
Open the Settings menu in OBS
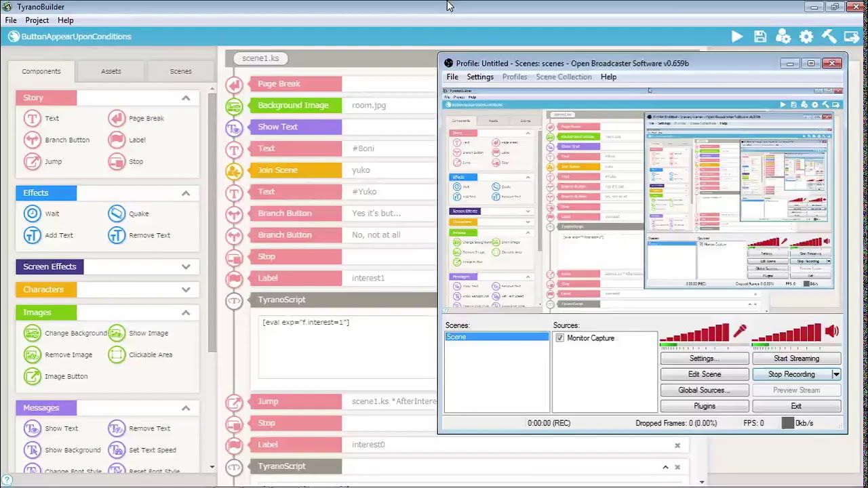(x=480, y=77)
